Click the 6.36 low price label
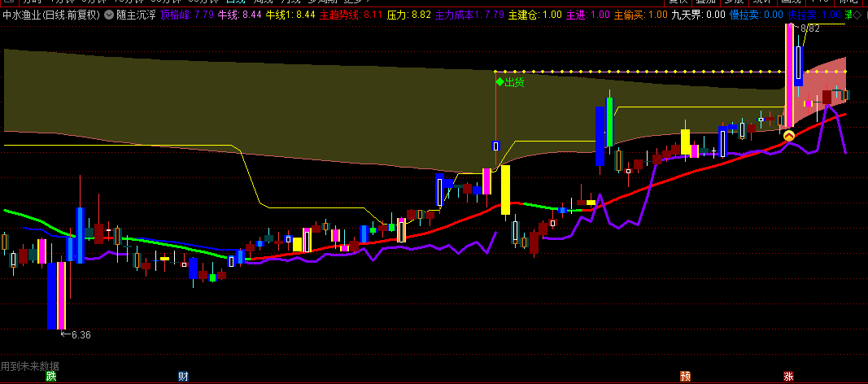The width and height of the screenshot is (868, 384). coord(81,334)
